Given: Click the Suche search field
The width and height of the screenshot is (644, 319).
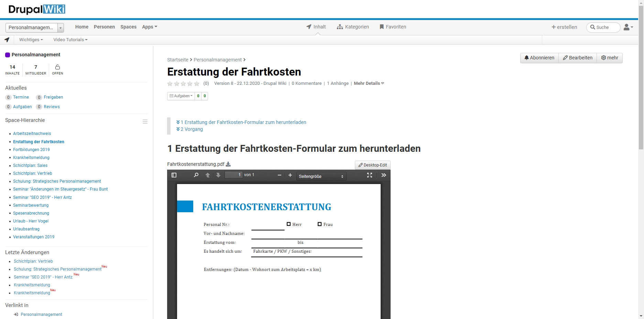Looking at the screenshot, I should click(603, 27).
